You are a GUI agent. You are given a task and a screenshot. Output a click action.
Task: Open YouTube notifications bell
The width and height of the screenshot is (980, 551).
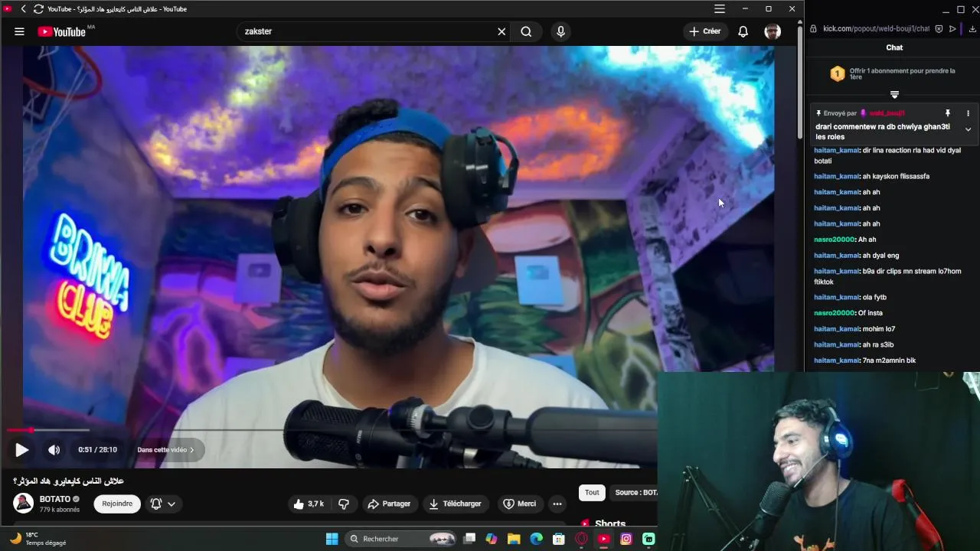(x=743, y=31)
